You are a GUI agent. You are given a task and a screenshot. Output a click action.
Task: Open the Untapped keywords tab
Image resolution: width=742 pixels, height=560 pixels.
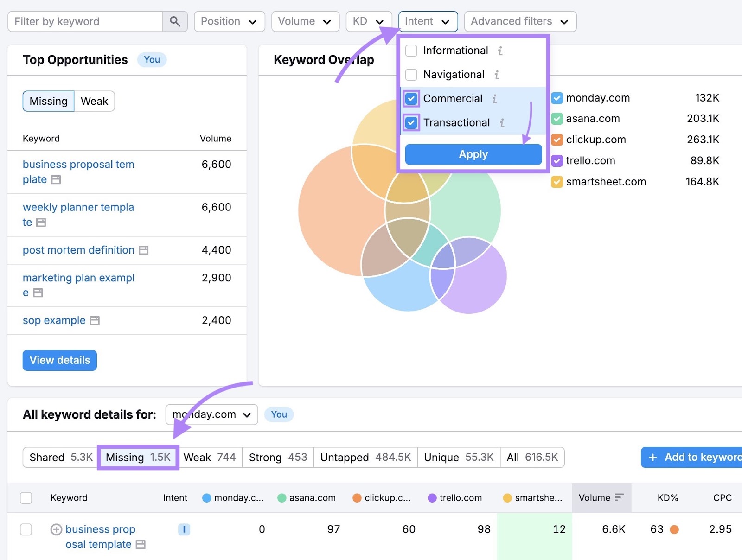[365, 457]
